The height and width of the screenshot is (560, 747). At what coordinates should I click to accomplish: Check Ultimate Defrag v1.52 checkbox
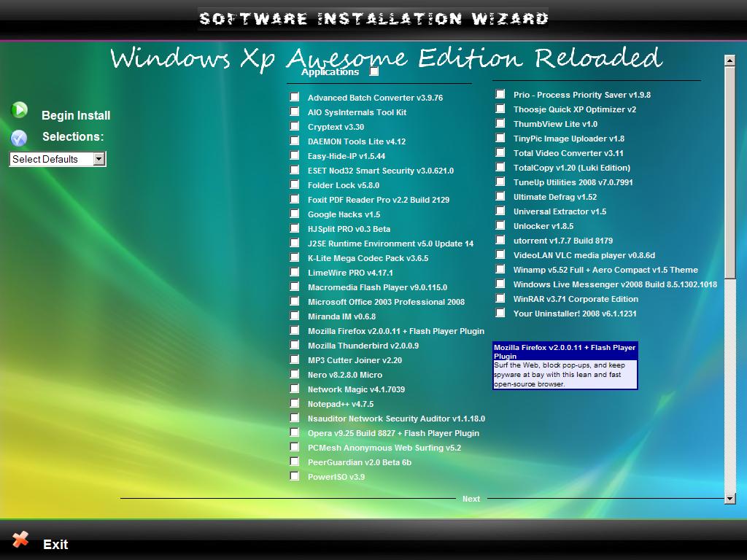pos(500,196)
